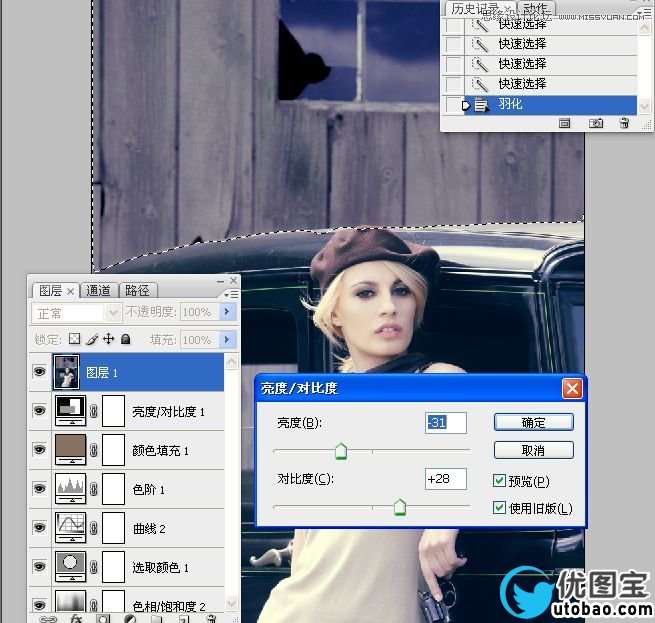Open the 填充 fill slider arrow

[x=227, y=340]
